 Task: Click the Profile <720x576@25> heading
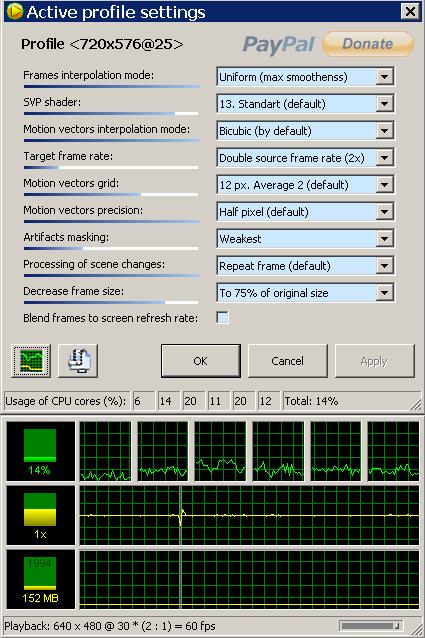(x=102, y=44)
